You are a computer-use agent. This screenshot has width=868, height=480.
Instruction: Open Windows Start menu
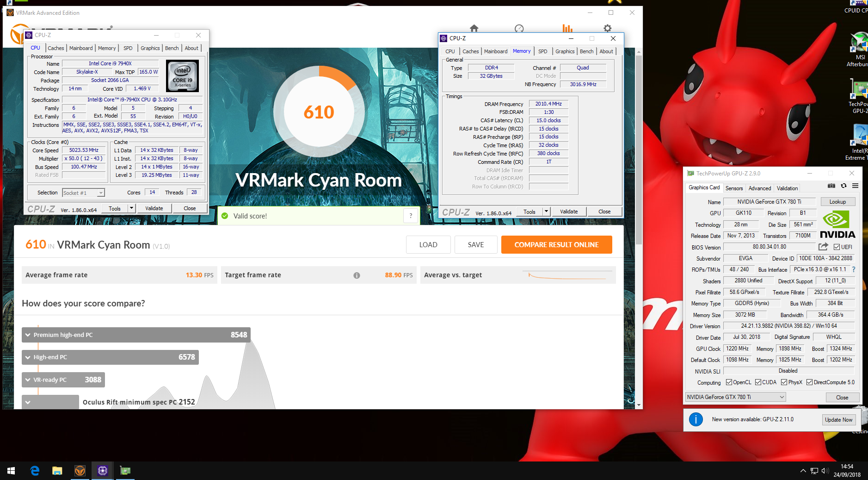[x=11, y=471]
